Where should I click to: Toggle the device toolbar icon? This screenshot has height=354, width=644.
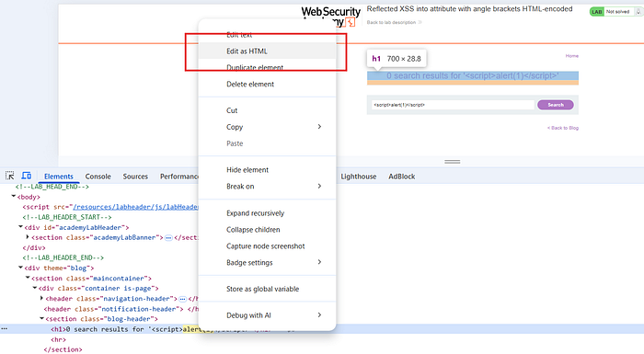coord(27,176)
